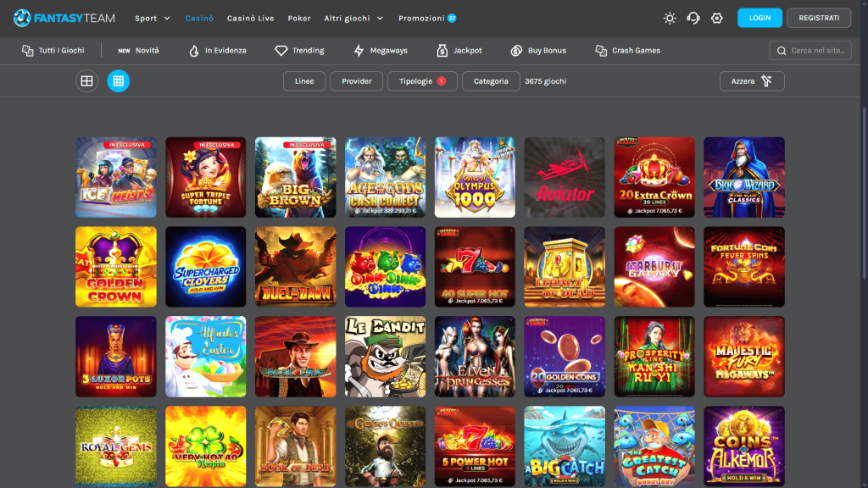Select the Jackpot category icon
This screenshot has width=868, height=488.
click(444, 50)
